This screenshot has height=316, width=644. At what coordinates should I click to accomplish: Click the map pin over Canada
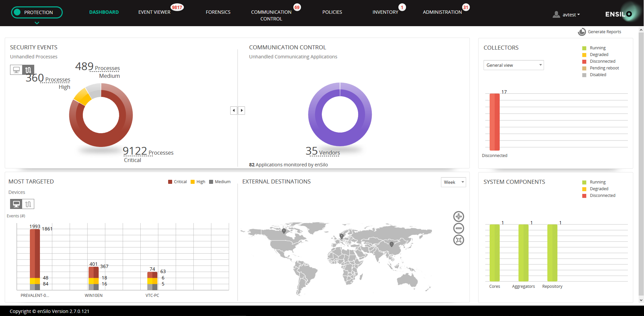pos(284,231)
